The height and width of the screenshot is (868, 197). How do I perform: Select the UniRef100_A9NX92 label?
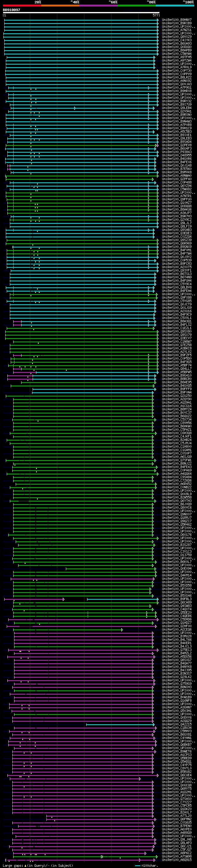click(x=177, y=81)
